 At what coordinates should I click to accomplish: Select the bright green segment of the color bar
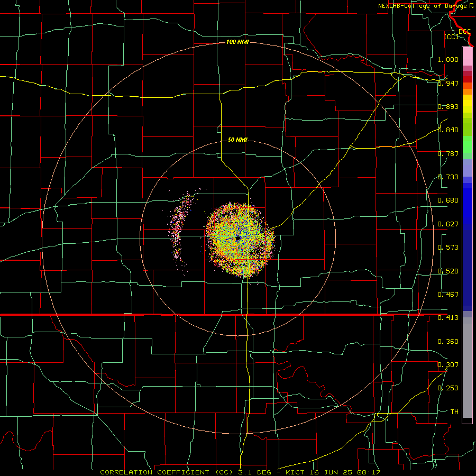pos(467,144)
